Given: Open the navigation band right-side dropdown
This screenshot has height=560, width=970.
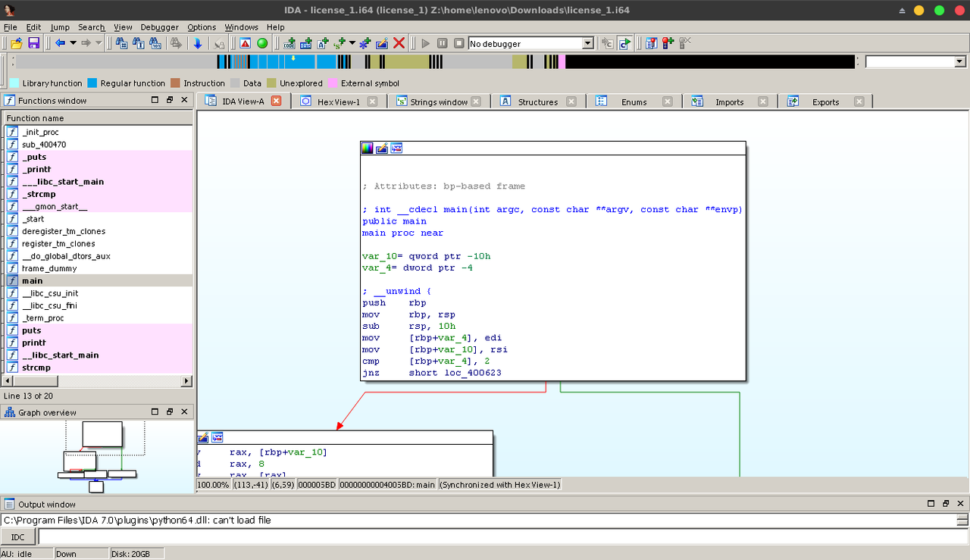Looking at the screenshot, I should (959, 61).
